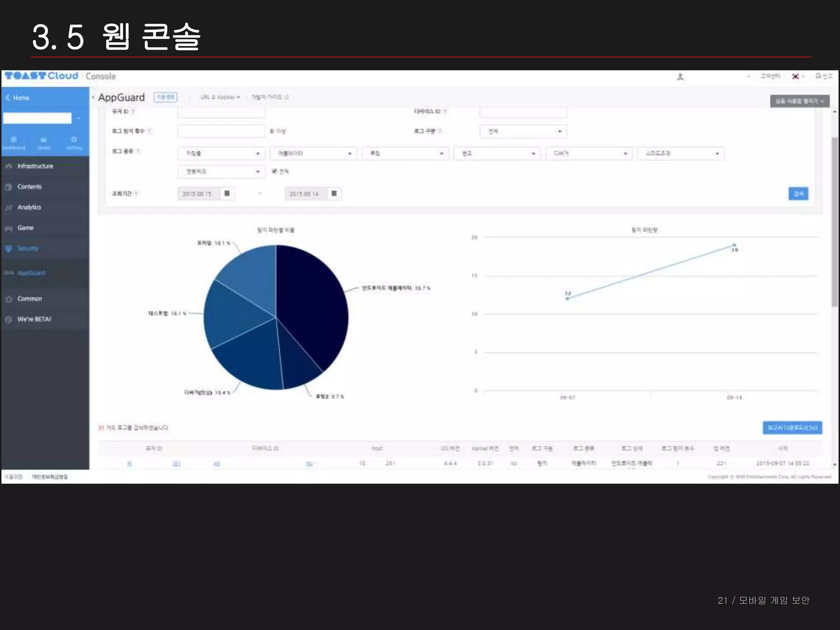Open the end date calendar icon
Image resolution: width=840 pixels, height=630 pixels.
point(334,194)
